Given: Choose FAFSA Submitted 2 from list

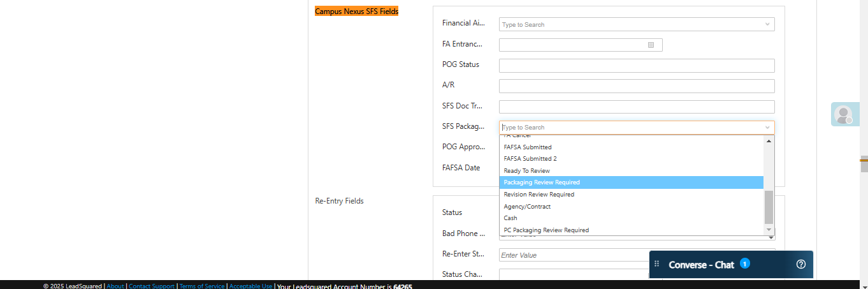Looking at the screenshot, I should click(x=530, y=159).
